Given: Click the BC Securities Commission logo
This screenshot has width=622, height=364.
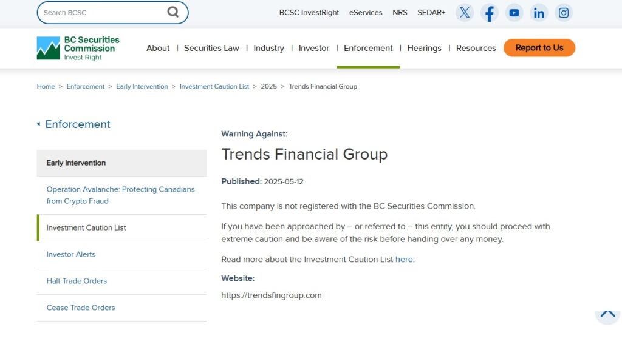Looking at the screenshot, I should click(77, 48).
